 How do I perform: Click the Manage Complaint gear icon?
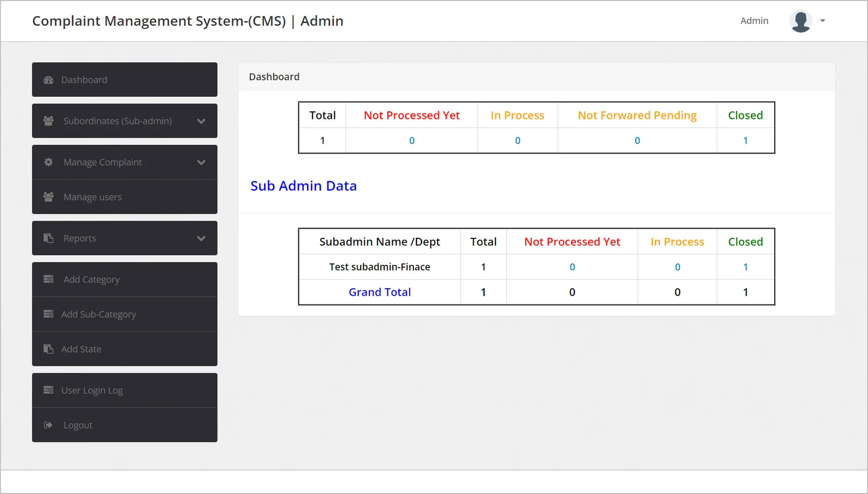(x=48, y=162)
